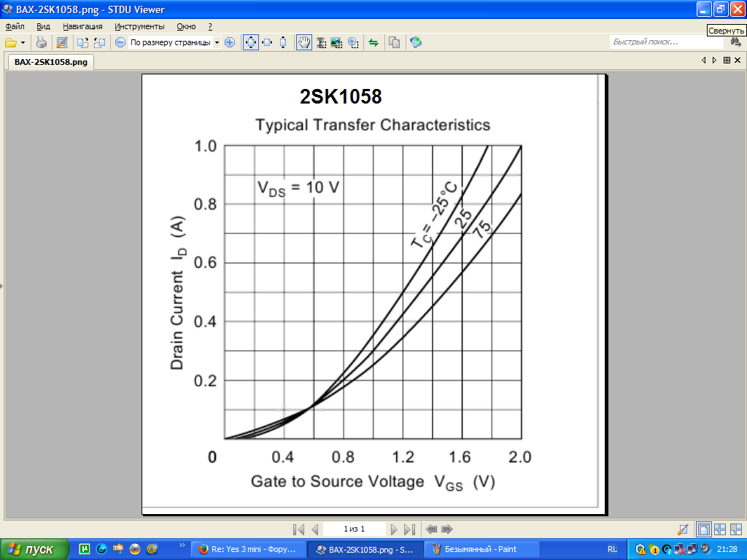Open the Окно menu
This screenshot has height=560, width=747.
coord(186,27)
